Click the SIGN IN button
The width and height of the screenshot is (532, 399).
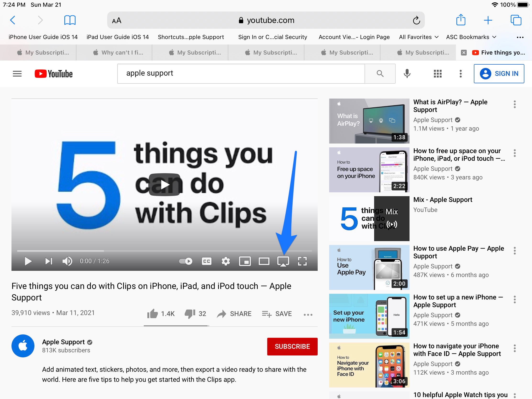pyautogui.click(x=499, y=74)
